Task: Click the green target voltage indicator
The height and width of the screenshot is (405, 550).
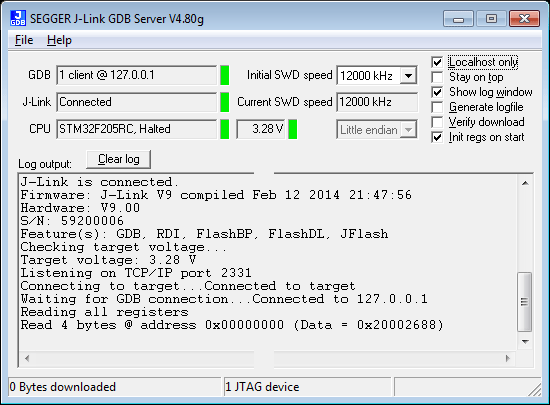Action: (x=293, y=129)
